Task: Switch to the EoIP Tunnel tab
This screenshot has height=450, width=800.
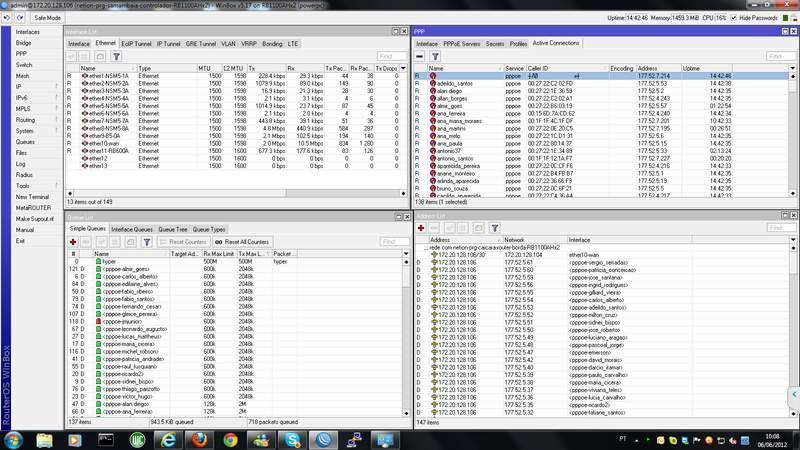Action: pyautogui.click(x=136, y=44)
